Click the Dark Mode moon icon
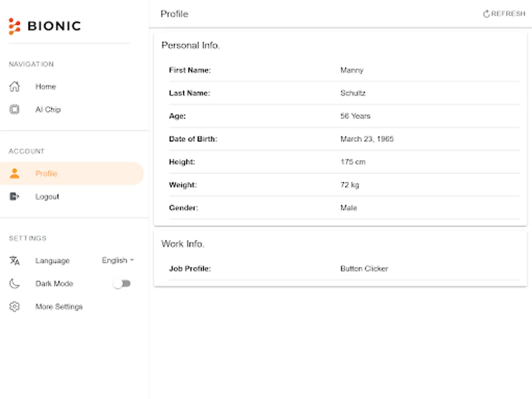This screenshot has height=399, width=532. coord(15,284)
